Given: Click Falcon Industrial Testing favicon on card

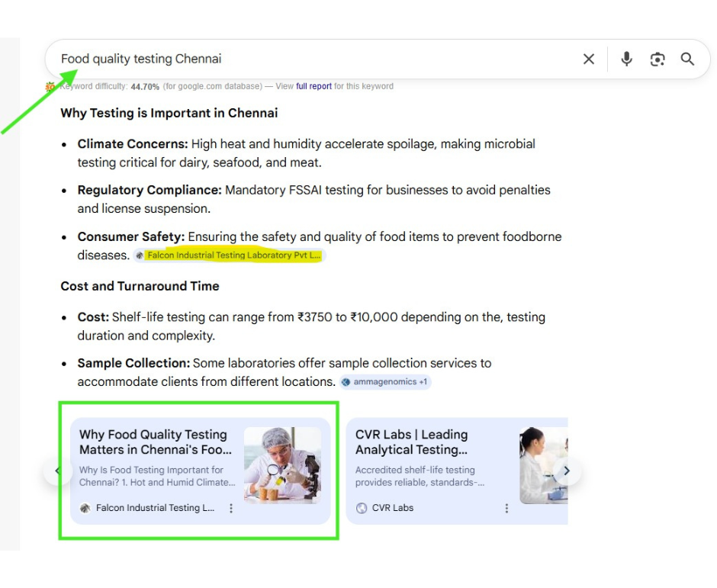Looking at the screenshot, I should pos(85,508).
